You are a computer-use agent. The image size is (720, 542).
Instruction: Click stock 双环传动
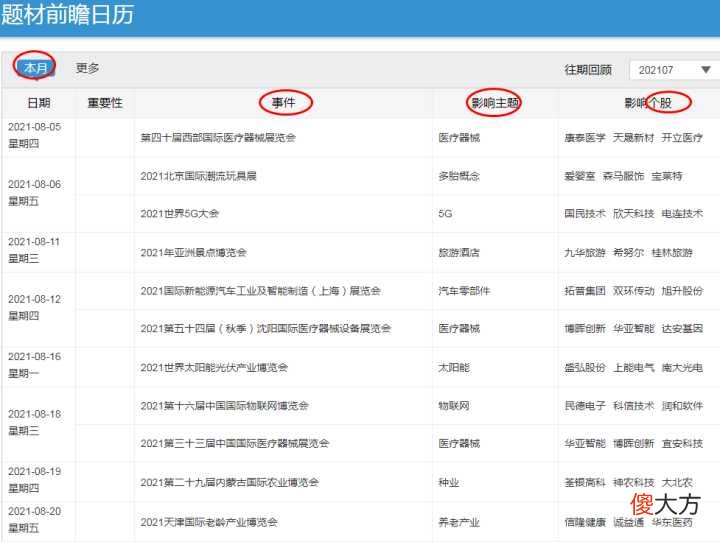(633, 291)
